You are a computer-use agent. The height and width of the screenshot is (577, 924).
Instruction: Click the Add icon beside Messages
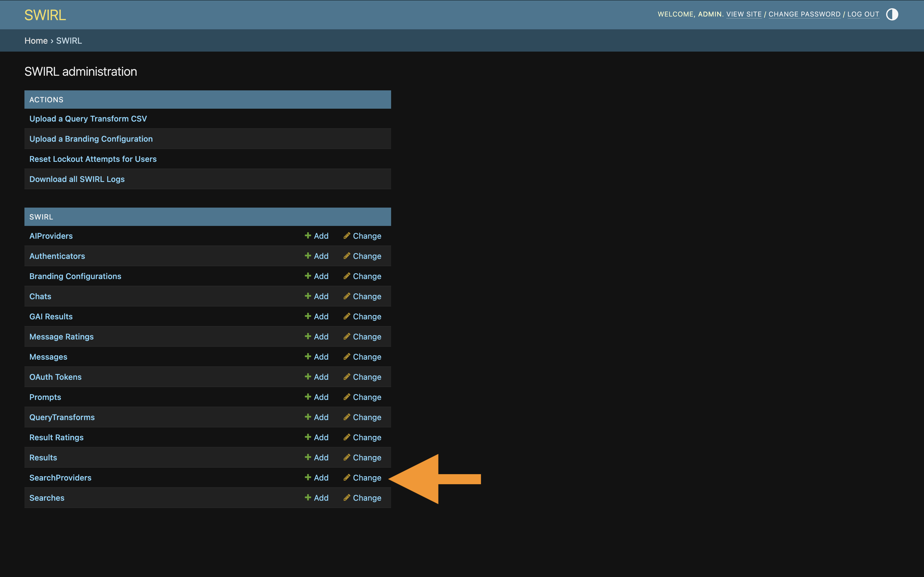[x=308, y=357]
